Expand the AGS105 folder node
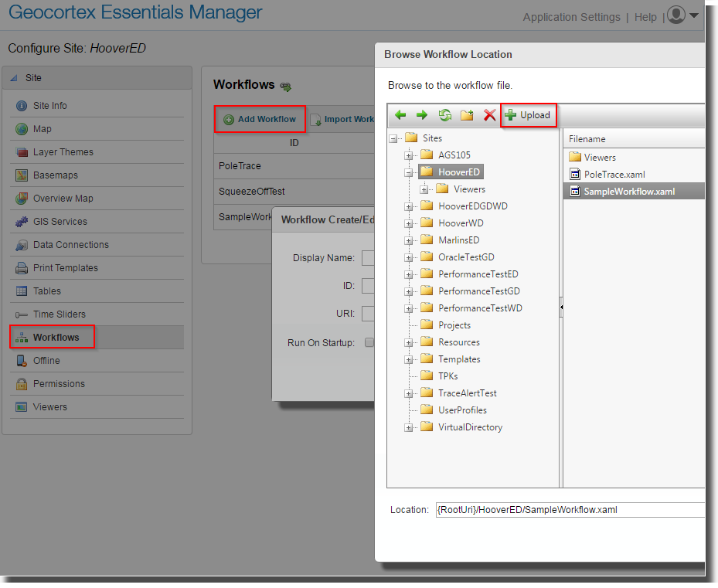 410,155
